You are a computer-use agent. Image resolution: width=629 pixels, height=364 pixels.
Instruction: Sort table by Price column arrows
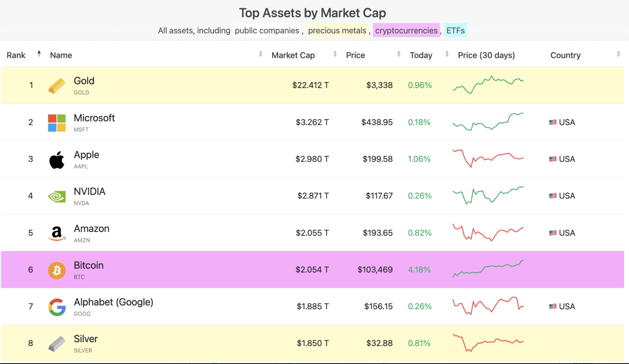[399, 54]
